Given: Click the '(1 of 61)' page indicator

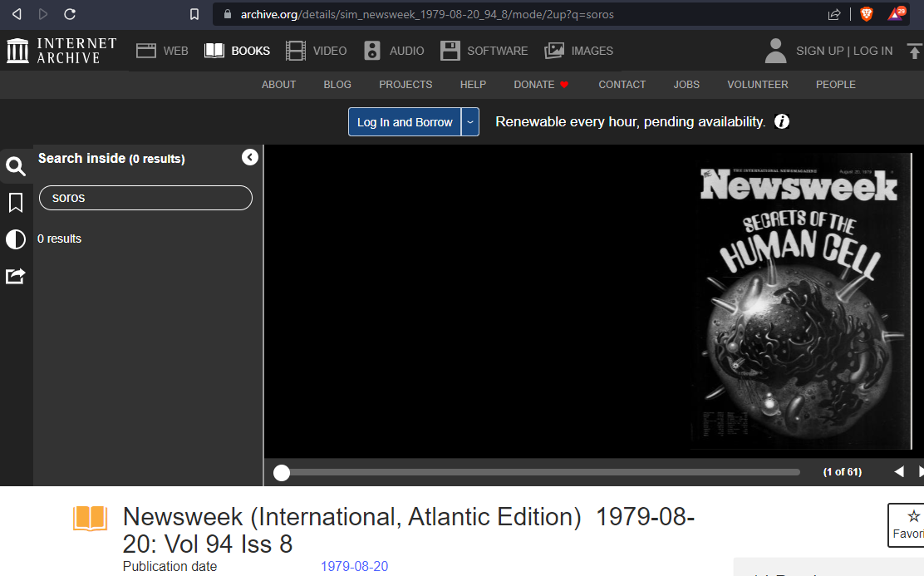Looking at the screenshot, I should (x=842, y=471).
